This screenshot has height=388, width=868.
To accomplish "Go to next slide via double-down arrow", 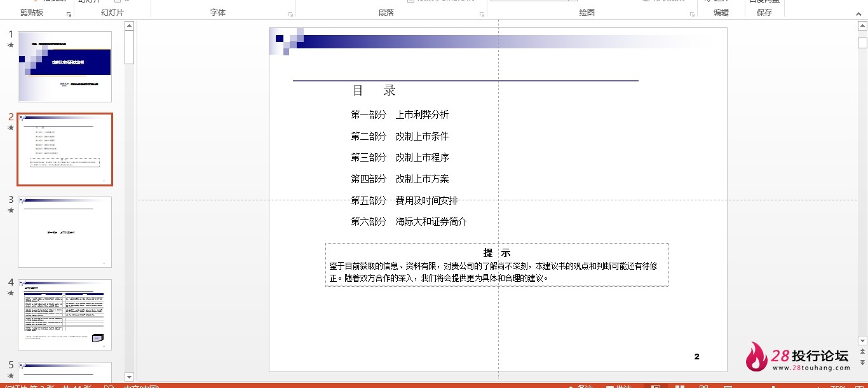I will click(x=862, y=363).
